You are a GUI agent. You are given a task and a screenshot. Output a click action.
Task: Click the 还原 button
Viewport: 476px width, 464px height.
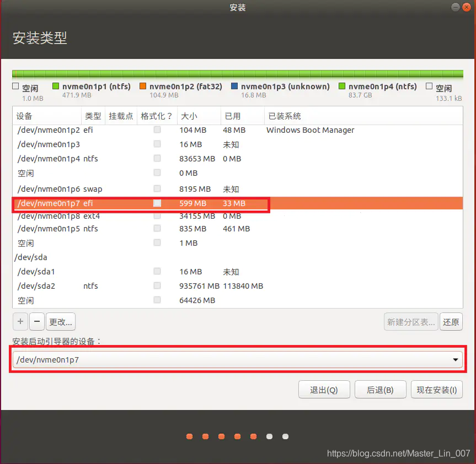click(451, 321)
